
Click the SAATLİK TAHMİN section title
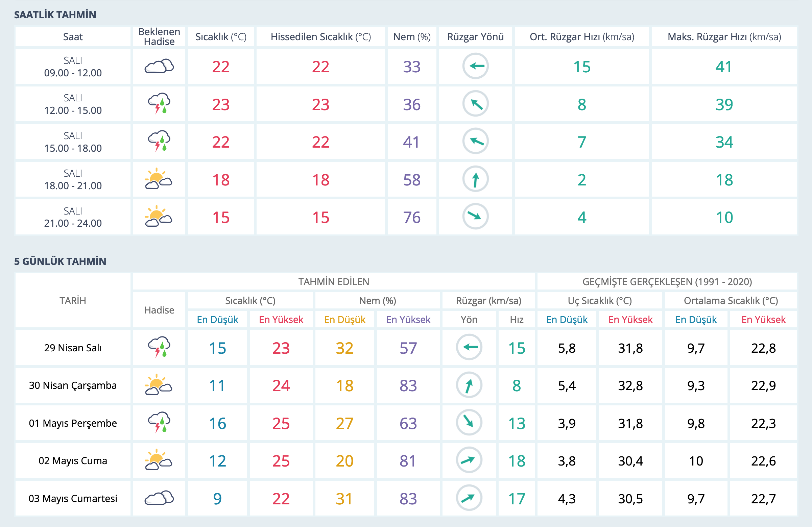click(55, 15)
